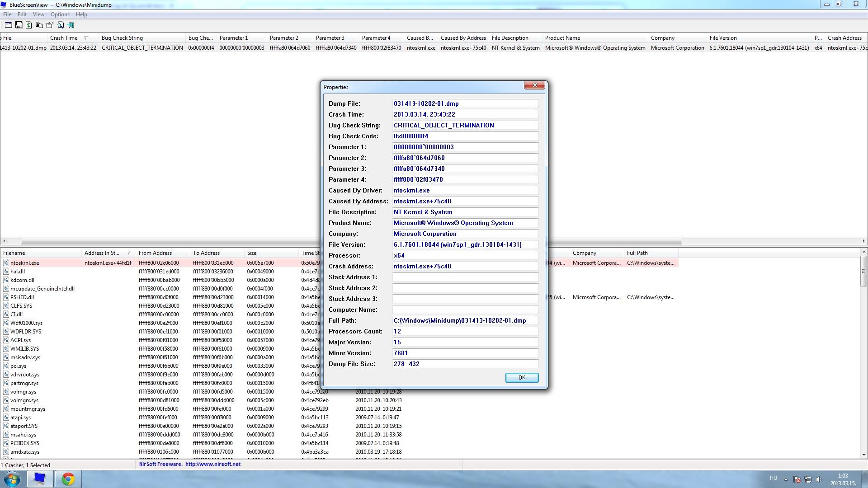Sort by Parameter 1 column header

click(x=242, y=38)
